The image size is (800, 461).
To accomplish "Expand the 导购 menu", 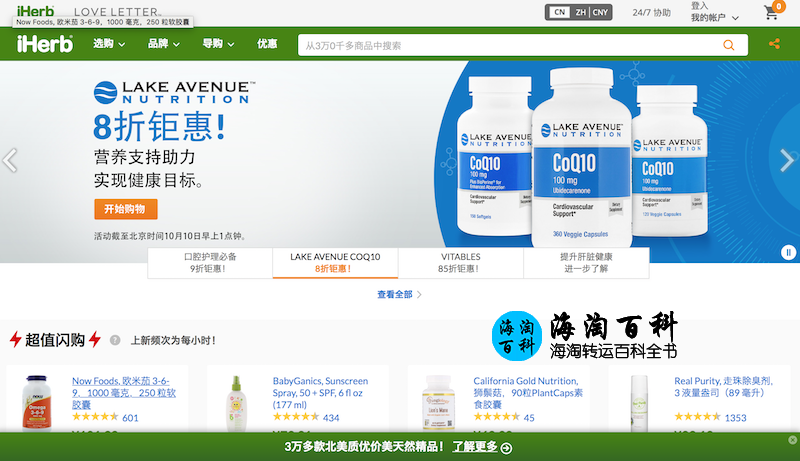I will pyautogui.click(x=218, y=44).
